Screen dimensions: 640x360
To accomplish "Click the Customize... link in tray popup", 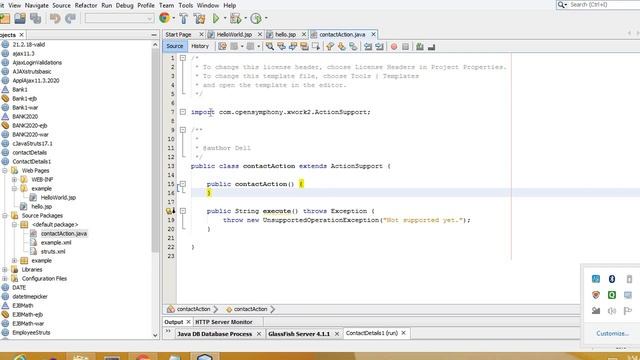I will pos(612,333).
